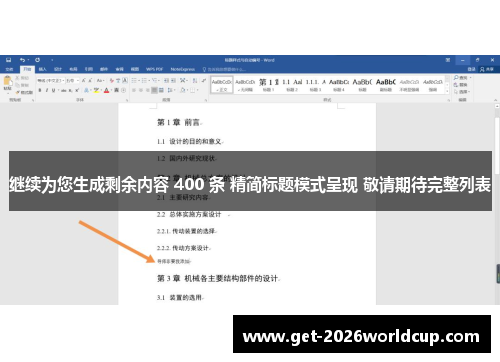This screenshot has height=362, width=500.
Task: Apply distributed alignment to the paragraph
Action: pos(161,90)
